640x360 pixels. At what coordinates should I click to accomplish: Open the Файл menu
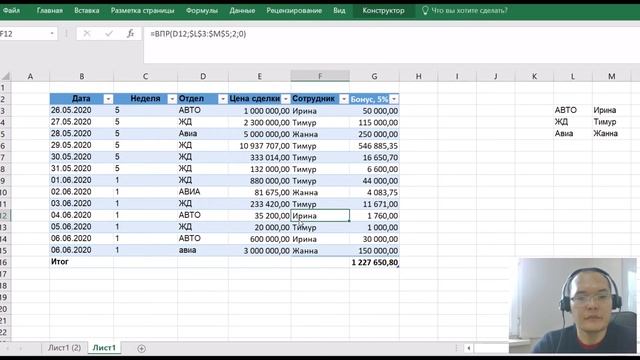pos(11,11)
